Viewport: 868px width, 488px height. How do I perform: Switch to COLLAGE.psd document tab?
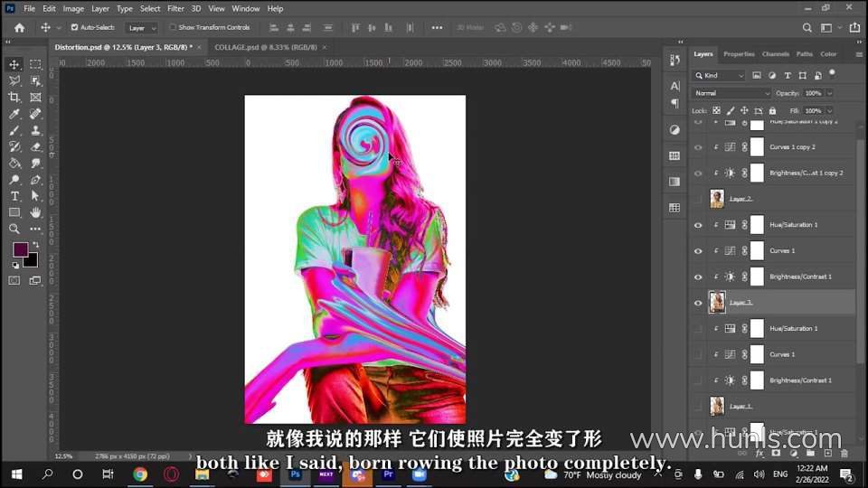(x=266, y=48)
